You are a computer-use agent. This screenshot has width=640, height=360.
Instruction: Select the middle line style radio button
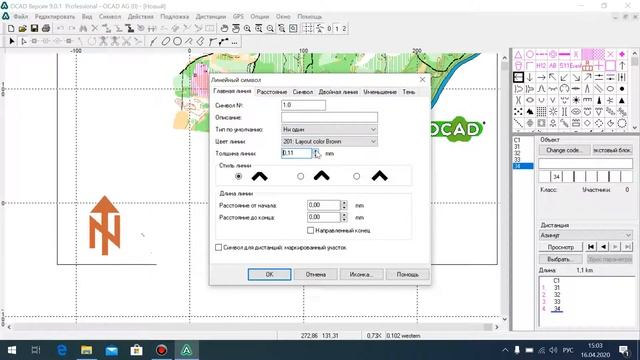click(x=300, y=176)
